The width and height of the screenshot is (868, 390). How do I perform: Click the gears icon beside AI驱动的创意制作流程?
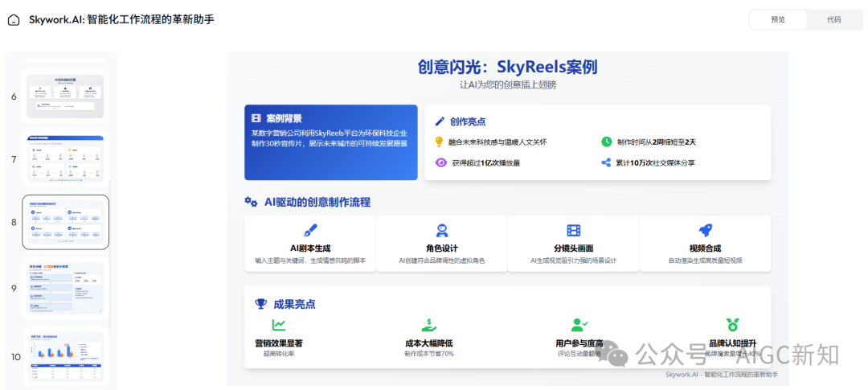point(252,202)
